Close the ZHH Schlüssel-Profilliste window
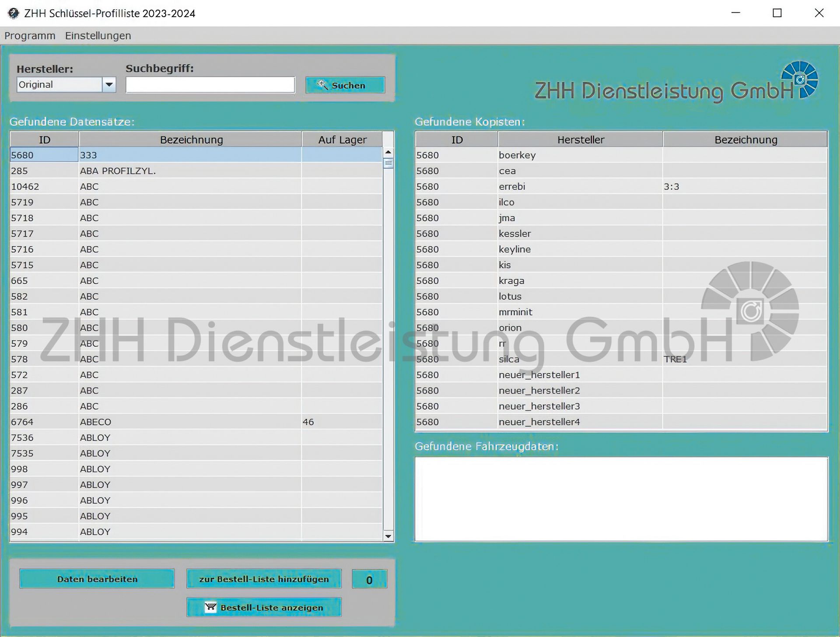 [x=819, y=13]
